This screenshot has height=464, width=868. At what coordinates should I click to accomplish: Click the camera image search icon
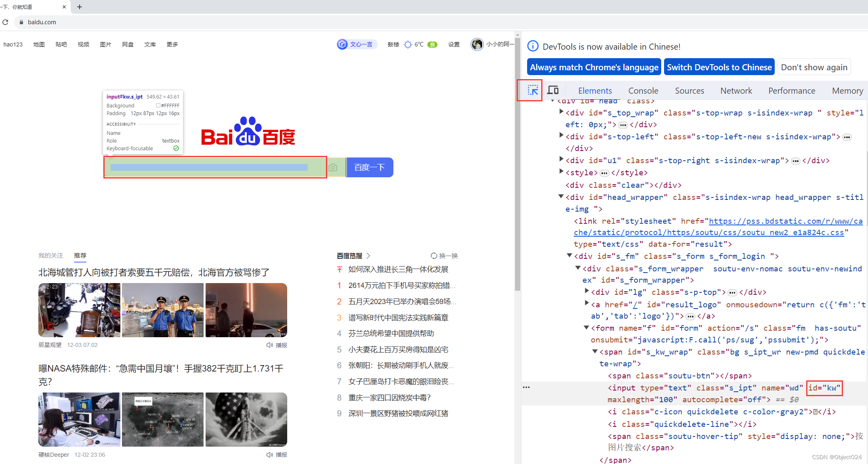click(333, 167)
